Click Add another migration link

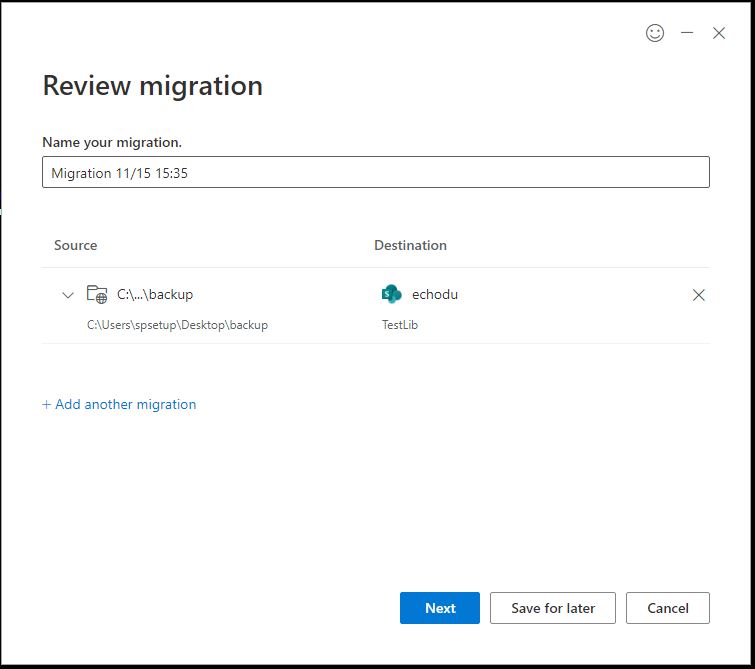point(119,404)
